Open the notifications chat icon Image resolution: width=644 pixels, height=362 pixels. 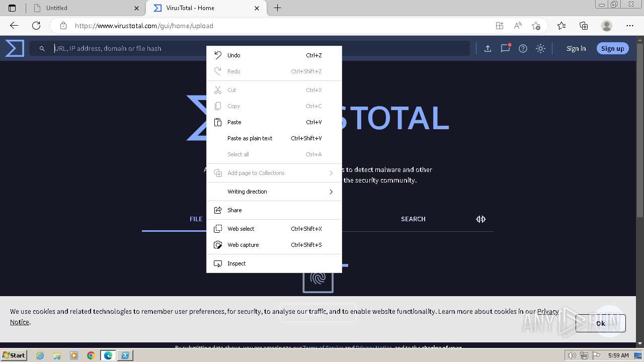point(505,48)
